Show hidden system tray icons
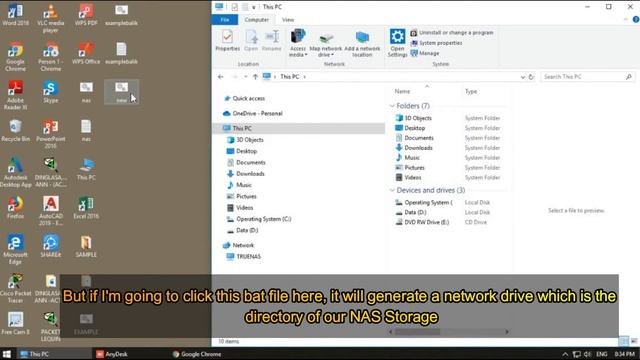640x360 pixels. (x=565, y=354)
